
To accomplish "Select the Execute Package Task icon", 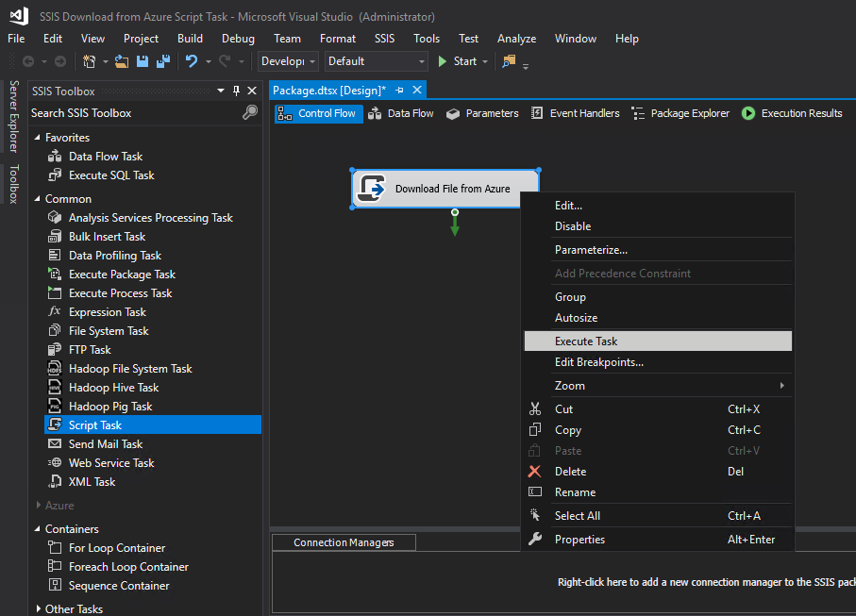I will click(55, 274).
